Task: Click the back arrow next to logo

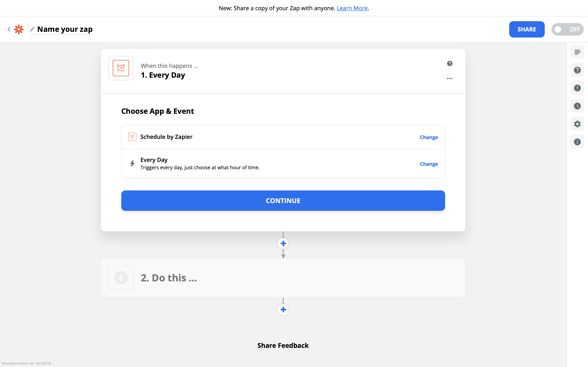Action: 9,29
